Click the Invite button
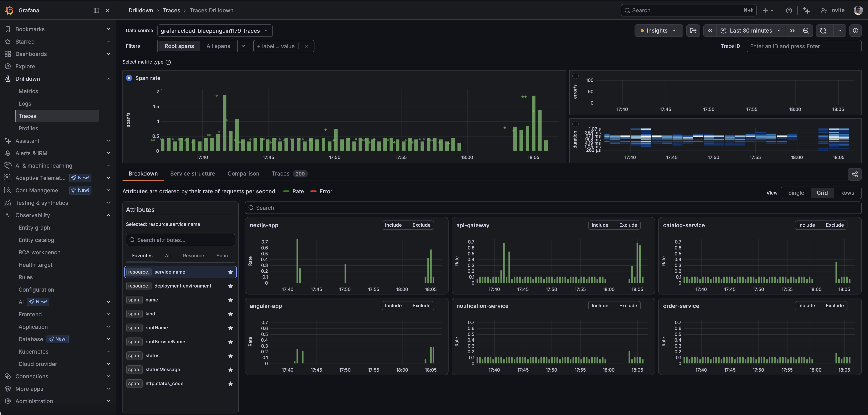868x415 pixels. click(833, 10)
